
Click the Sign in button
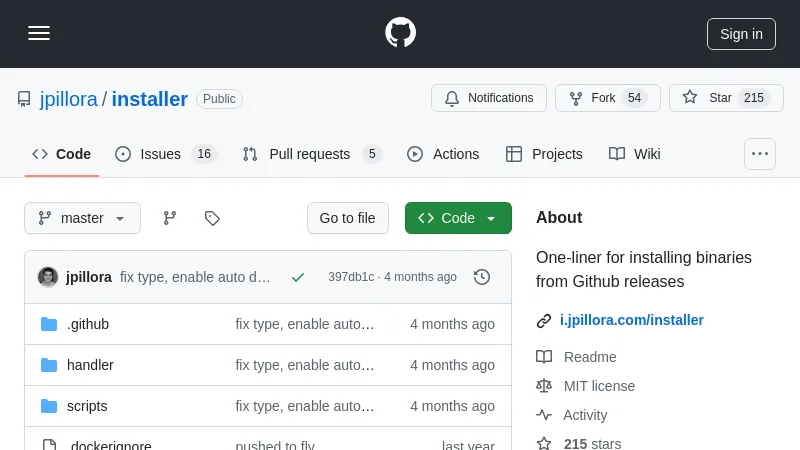(741, 33)
